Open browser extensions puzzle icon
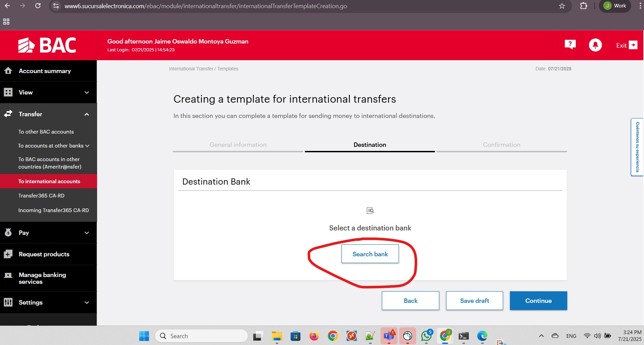This screenshot has height=345, width=644. [584, 6]
